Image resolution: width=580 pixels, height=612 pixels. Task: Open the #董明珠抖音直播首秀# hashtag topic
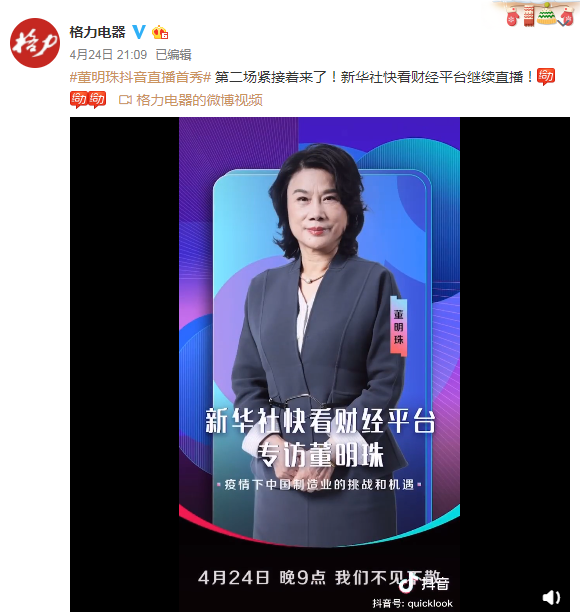click(x=141, y=77)
